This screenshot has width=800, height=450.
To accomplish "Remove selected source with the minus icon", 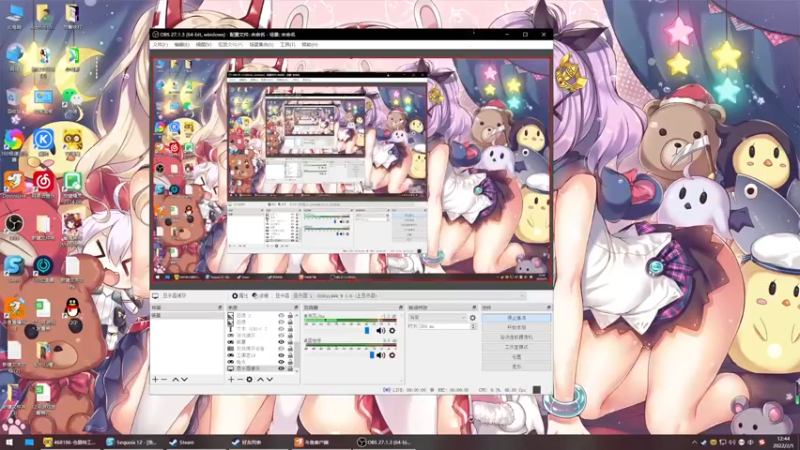I will 240,380.
